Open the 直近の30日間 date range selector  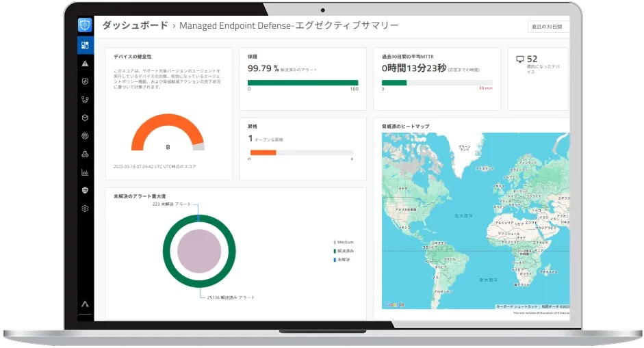click(x=548, y=27)
